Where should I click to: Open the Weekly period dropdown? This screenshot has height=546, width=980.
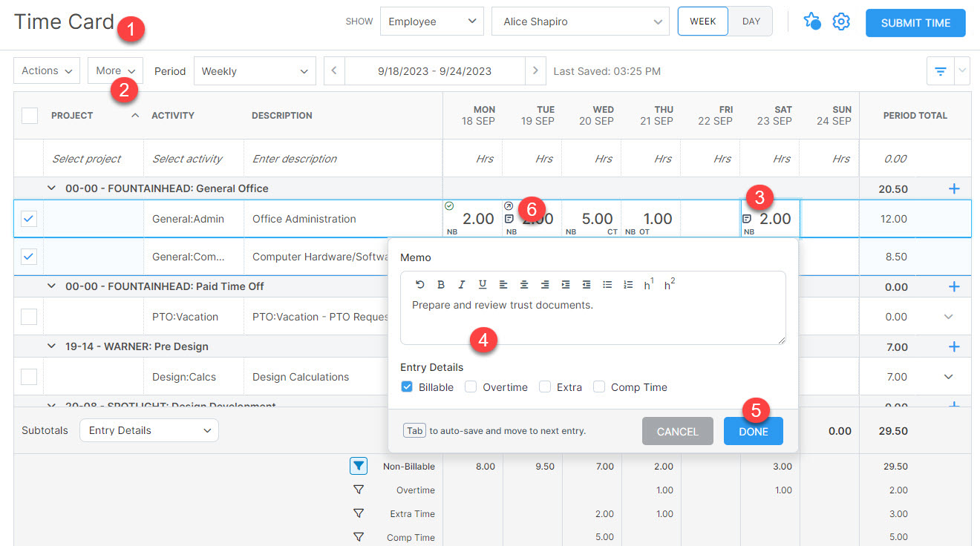[255, 70]
